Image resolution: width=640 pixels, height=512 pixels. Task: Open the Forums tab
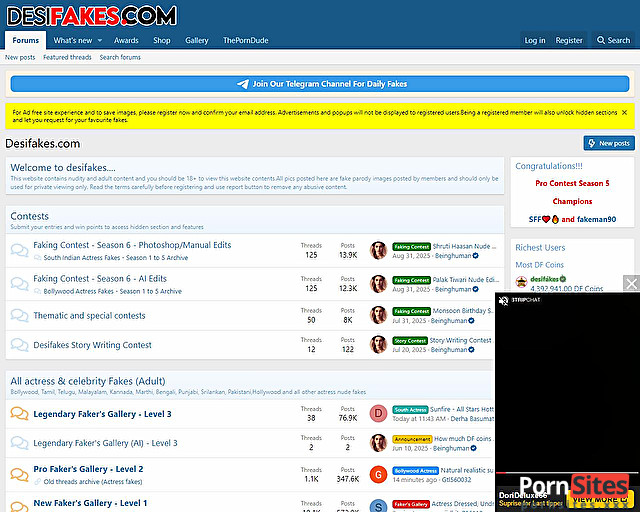pos(25,40)
